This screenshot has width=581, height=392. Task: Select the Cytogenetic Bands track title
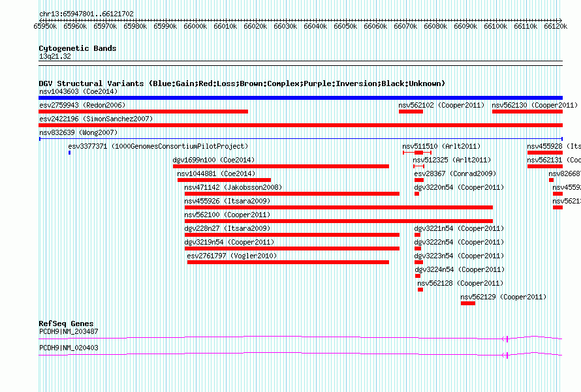78,48
